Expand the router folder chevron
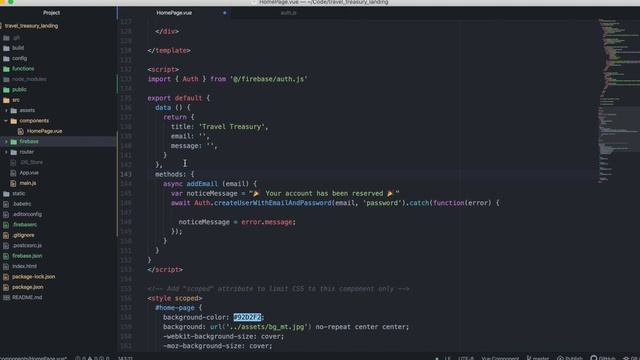Screen dimensions: 640x360 pos(6,152)
